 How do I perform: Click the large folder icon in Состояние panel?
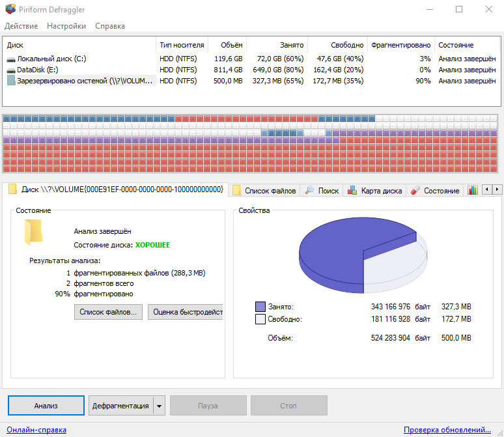pos(33,232)
